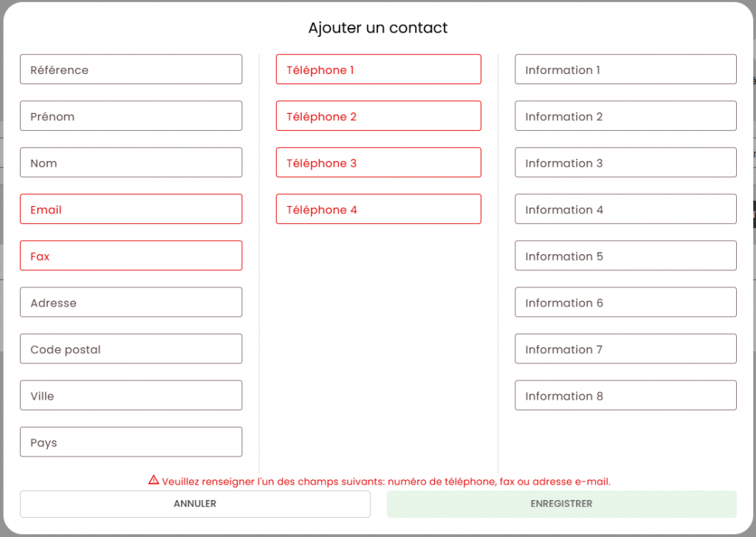Viewport: 756px width, 537px height.
Task: Focus the Téléphone 1 field
Action: (x=378, y=69)
